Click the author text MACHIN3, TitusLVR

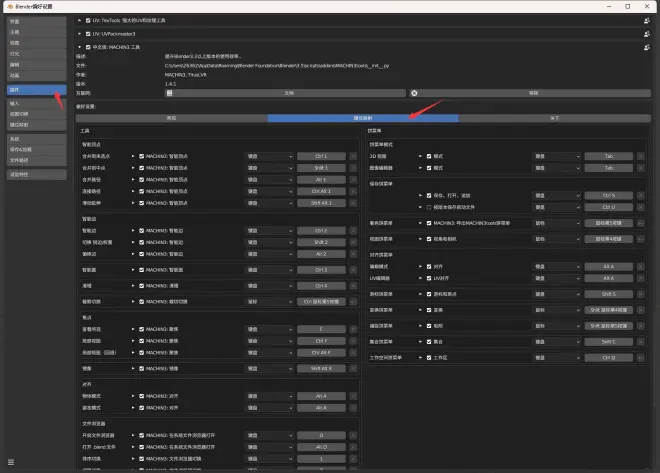pyautogui.click(x=186, y=75)
